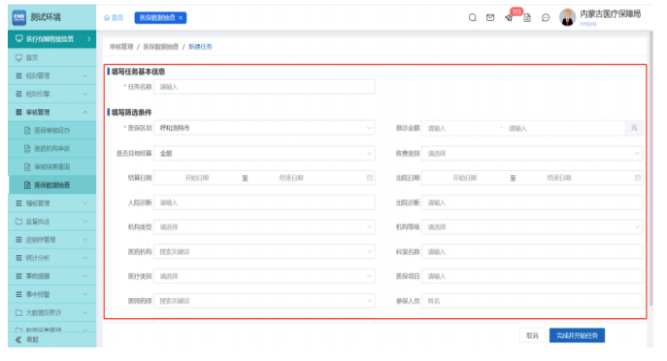
Task: Click the right arrow on 医疗保障智能监管 header
Action: click(89, 39)
